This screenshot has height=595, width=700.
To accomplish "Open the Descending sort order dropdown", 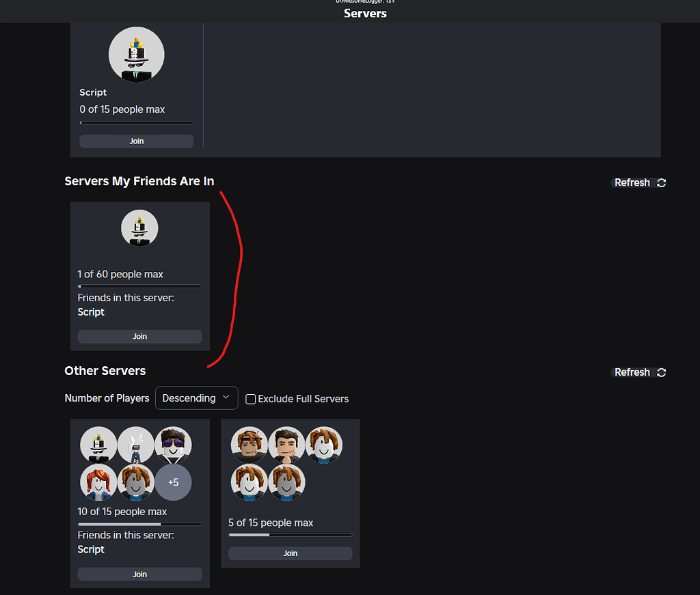I will click(196, 398).
